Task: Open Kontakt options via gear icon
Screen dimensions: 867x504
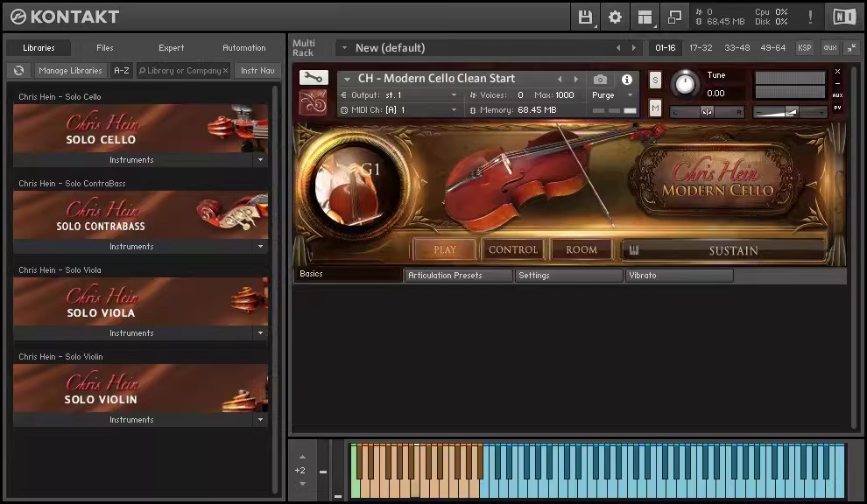Action: pos(615,17)
